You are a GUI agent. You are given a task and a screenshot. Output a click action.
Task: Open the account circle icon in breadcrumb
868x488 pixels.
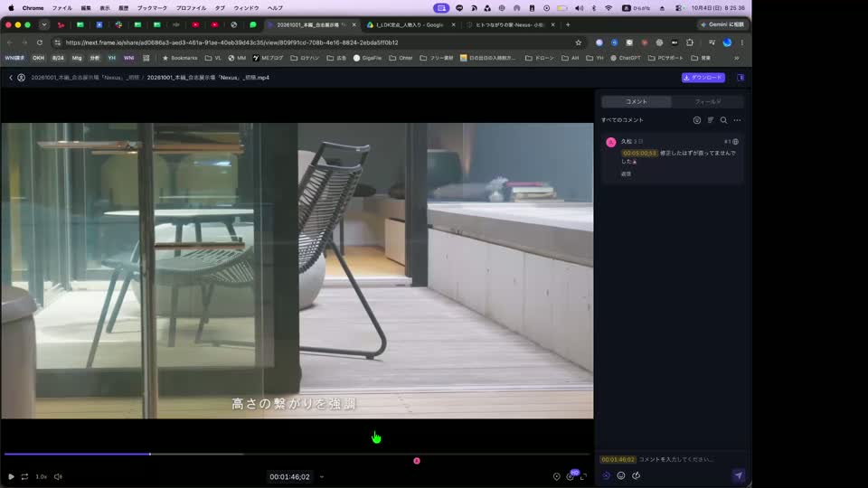(21, 78)
